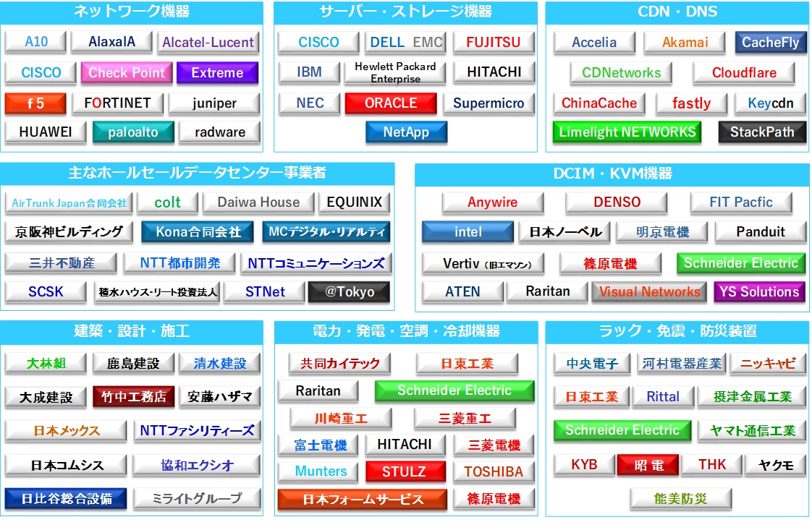This screenshot has width=812, height=530.
Task: Select the ATEN box
Action: [462, 292]
